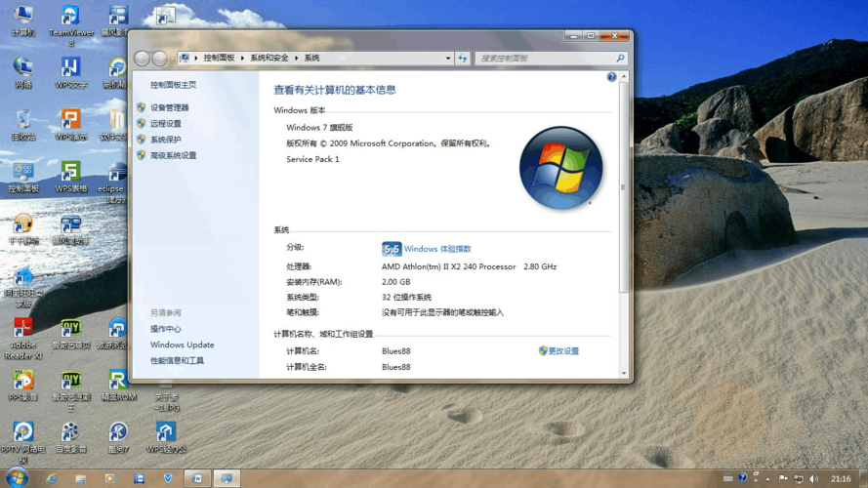Click the System window taskbar button
The image size is (868, 488).
(227, 478)
